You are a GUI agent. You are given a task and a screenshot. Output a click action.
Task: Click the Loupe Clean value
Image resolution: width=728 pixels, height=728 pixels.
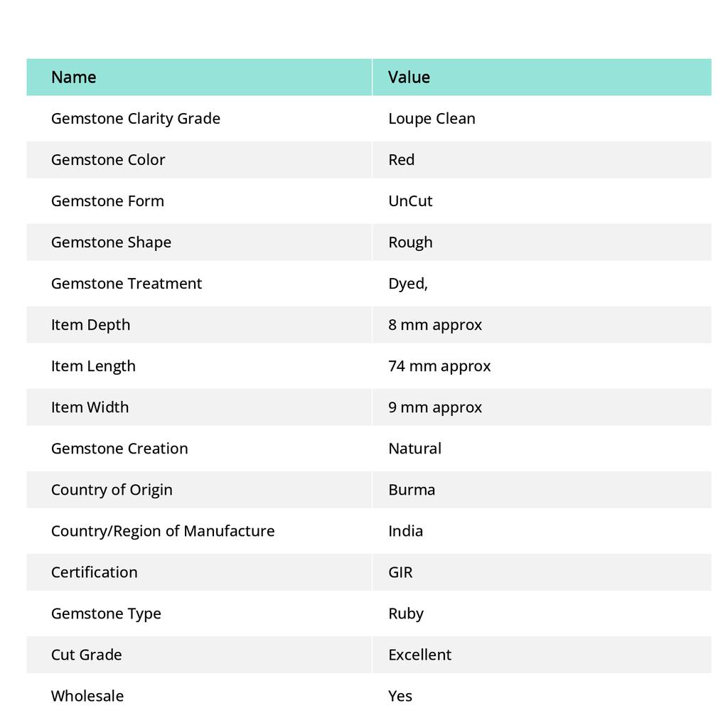click(x=432, y=118)
